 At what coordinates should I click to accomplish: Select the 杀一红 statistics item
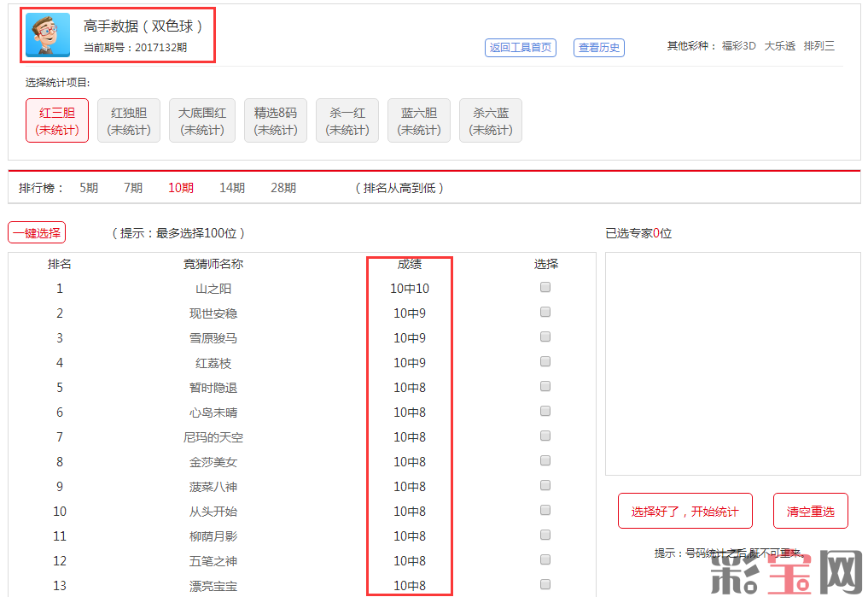point(347,120)
